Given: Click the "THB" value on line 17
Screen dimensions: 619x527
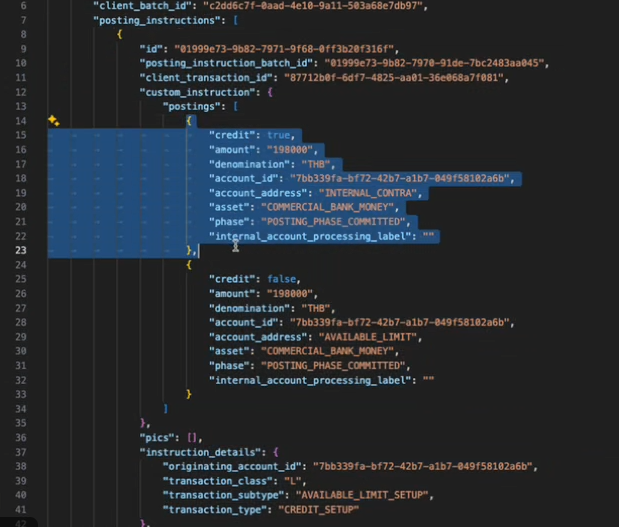Looking at the screenshot, I should click(316, 164).
